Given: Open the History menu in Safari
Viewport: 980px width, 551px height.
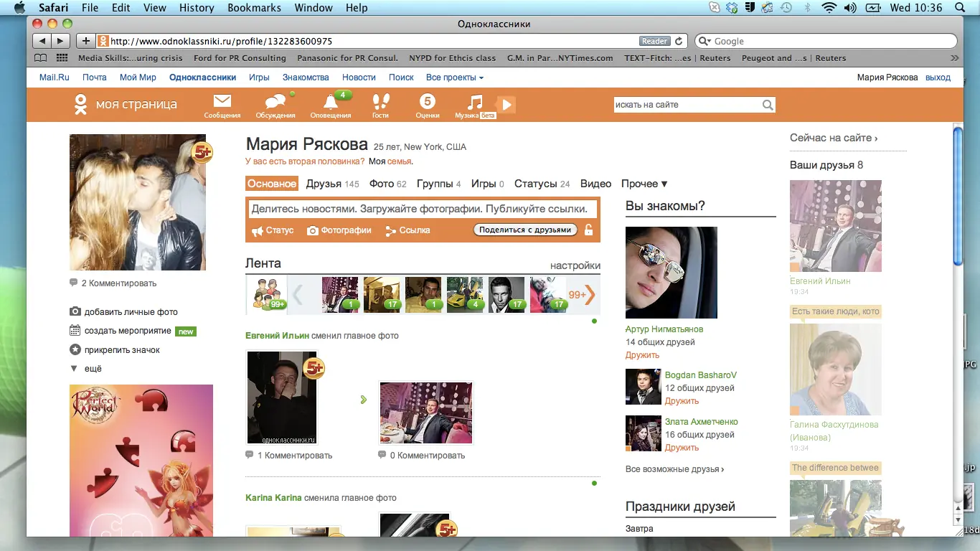Looking at the screenshot, I should (x=197, y=8).
